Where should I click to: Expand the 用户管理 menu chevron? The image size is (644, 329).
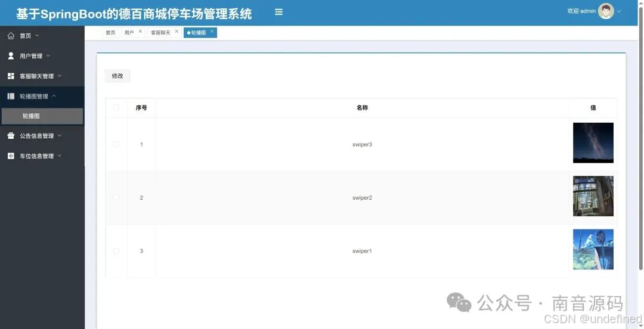pyautogui.click(x=48, y=55)
